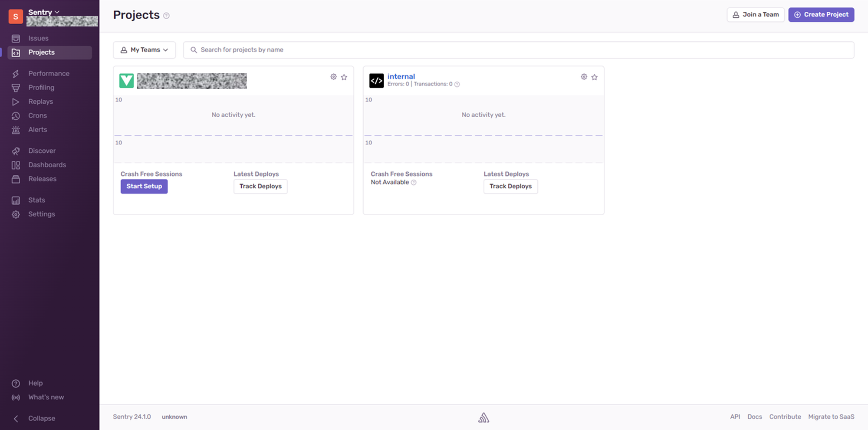Click the search magnifier icon
868x430 pixels.
194,50
